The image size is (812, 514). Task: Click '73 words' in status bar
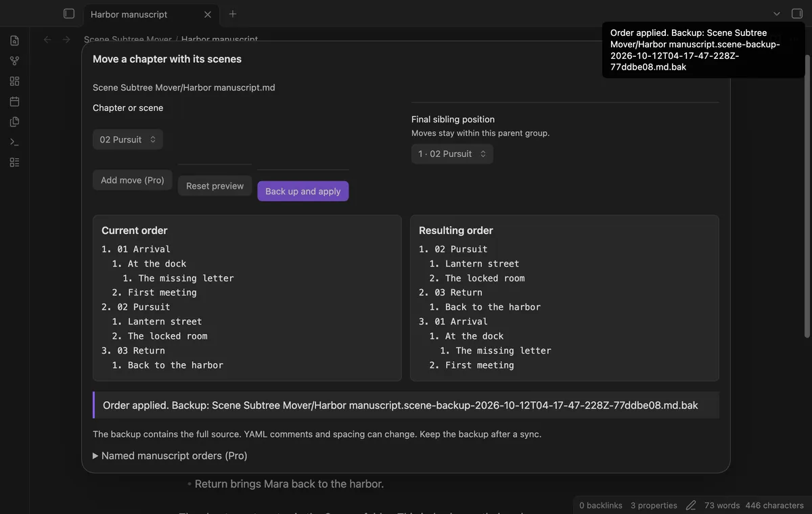722,505
